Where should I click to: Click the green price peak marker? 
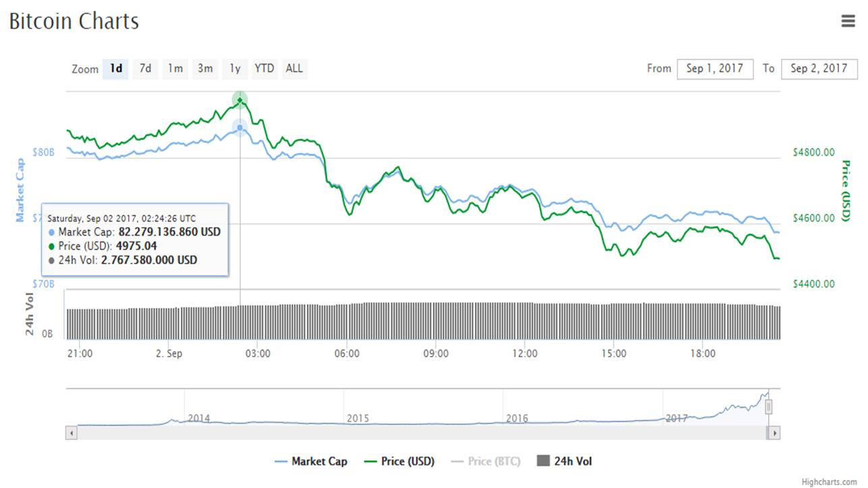coord(239,100)
